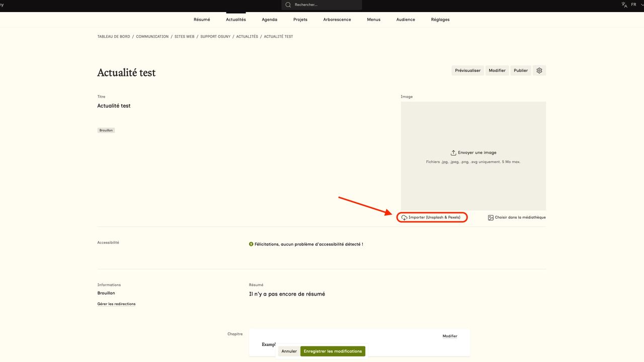This screenshot has height=362, width=644.
Task: Click the Support Osuny breadcrumb
Action: [x=215, y=37]
